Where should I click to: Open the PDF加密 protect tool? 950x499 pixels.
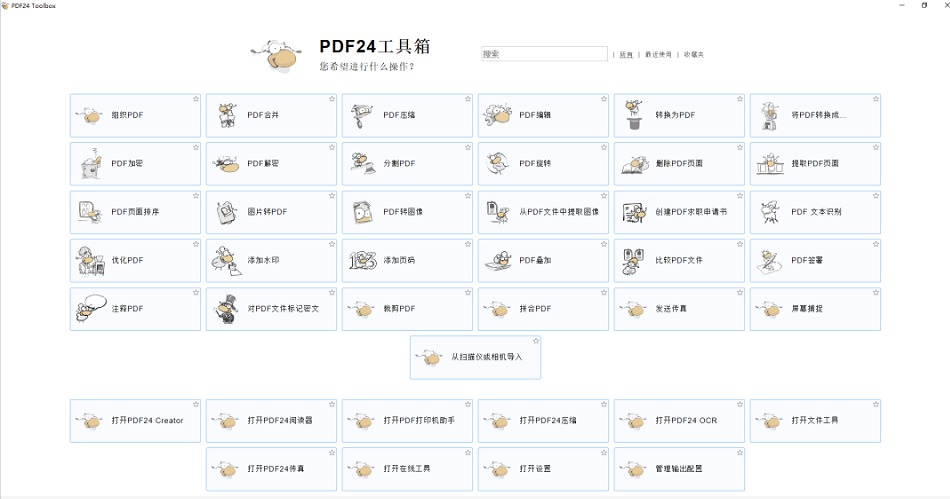point(135,164)
